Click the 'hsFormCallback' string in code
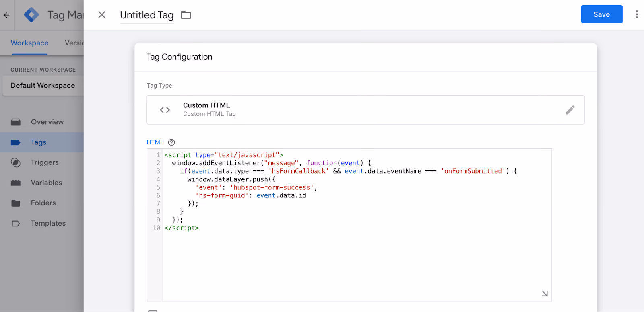 [299, 171]
